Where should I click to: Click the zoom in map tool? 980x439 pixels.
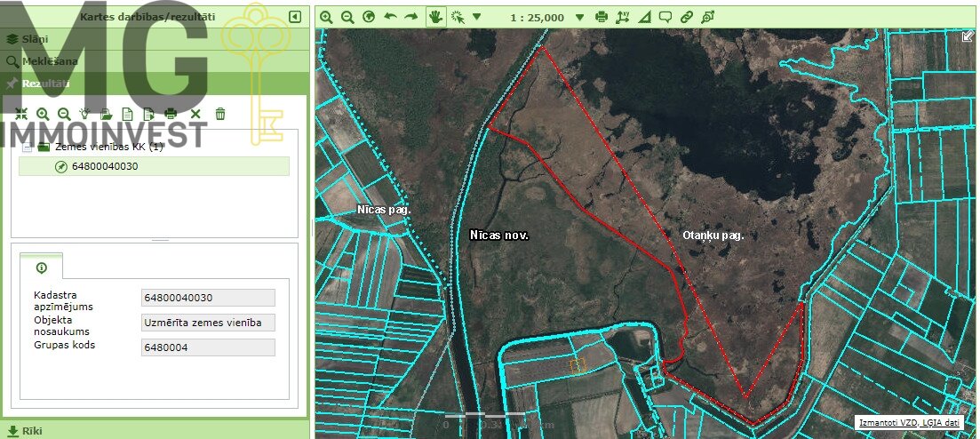326,17
